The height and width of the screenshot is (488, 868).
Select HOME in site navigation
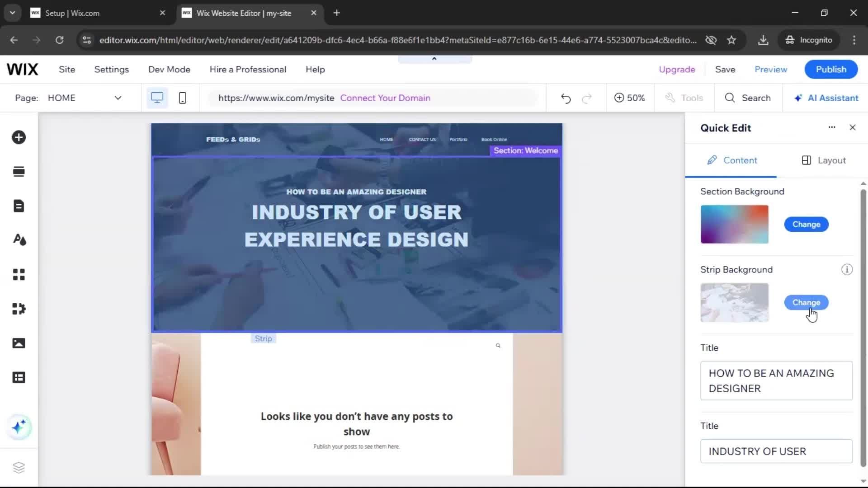tap(387, 139)
